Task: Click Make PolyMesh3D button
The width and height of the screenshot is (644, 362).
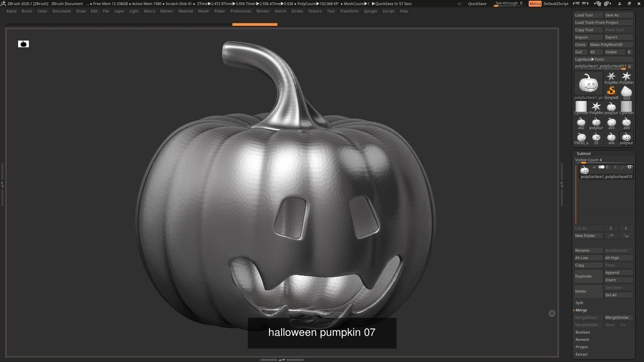Action: click(x=611, y=45)
